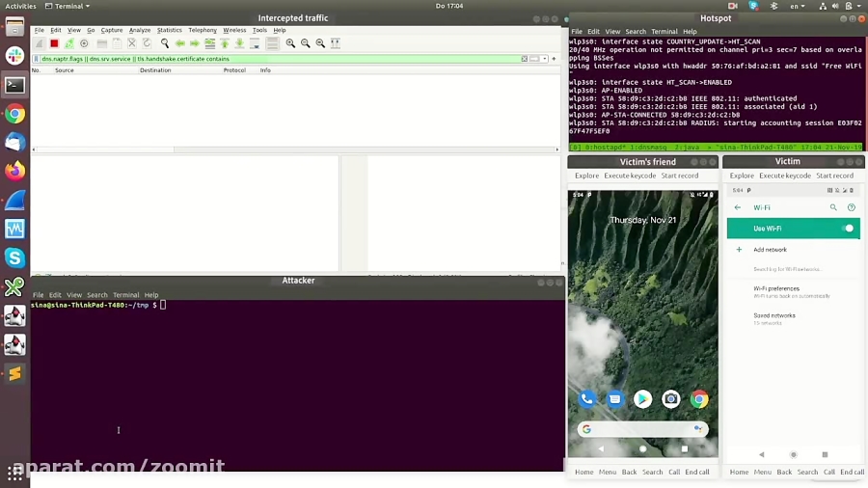Click End call button under Victim phone

click(x=852, y=472)
